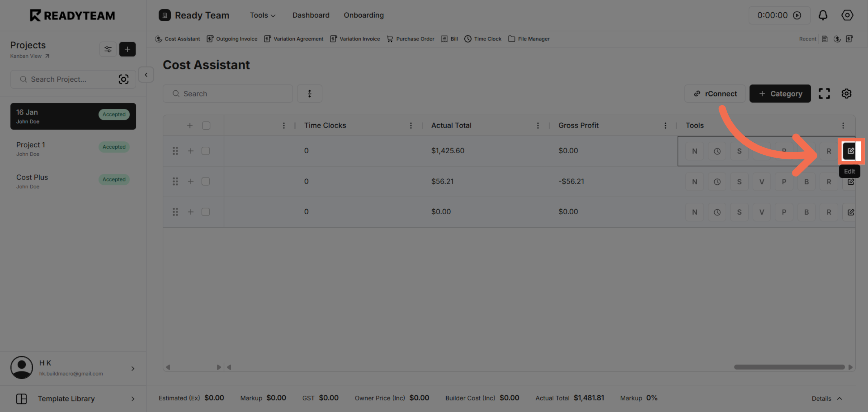Expand the Details panel at bottom

(x=827, y=398)
